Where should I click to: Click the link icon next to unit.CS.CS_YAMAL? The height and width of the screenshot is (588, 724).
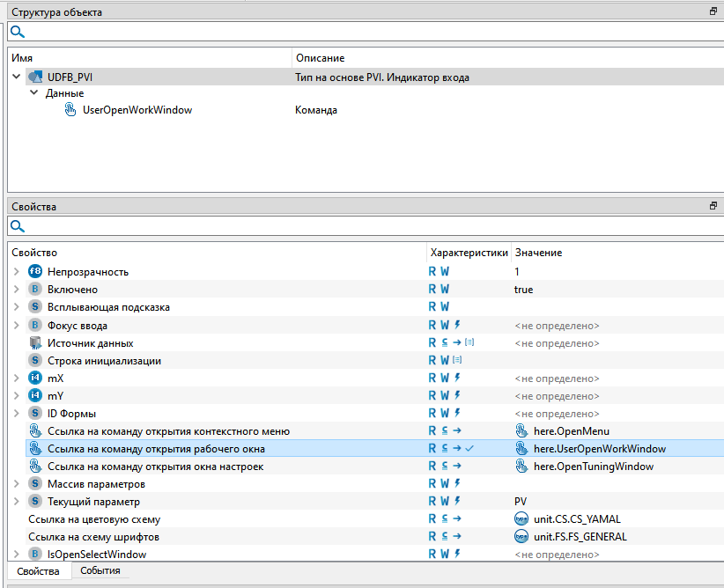521,519
